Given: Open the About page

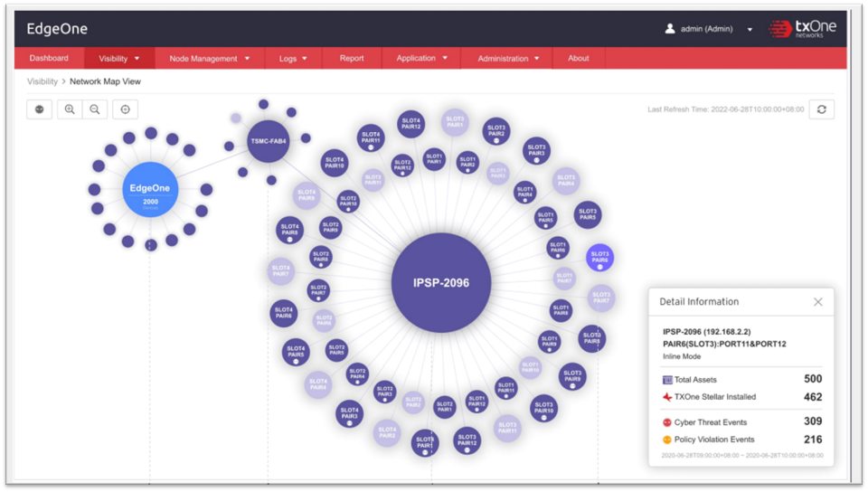Looking at the screenshot, I should click(579, 58).
